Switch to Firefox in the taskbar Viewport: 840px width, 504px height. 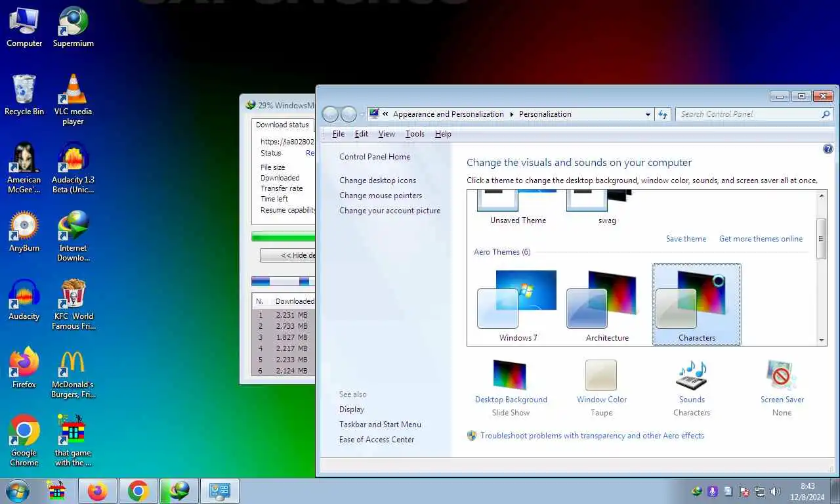point(98,491)
